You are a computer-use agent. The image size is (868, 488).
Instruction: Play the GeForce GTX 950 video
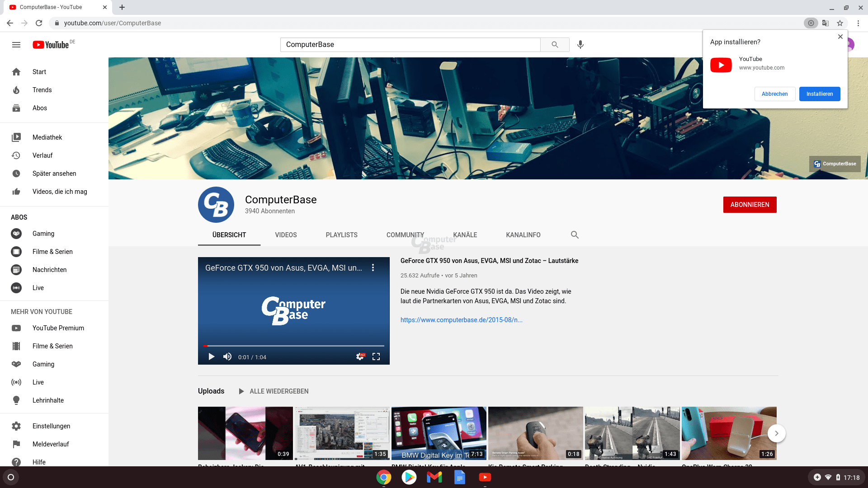point(211,357)
